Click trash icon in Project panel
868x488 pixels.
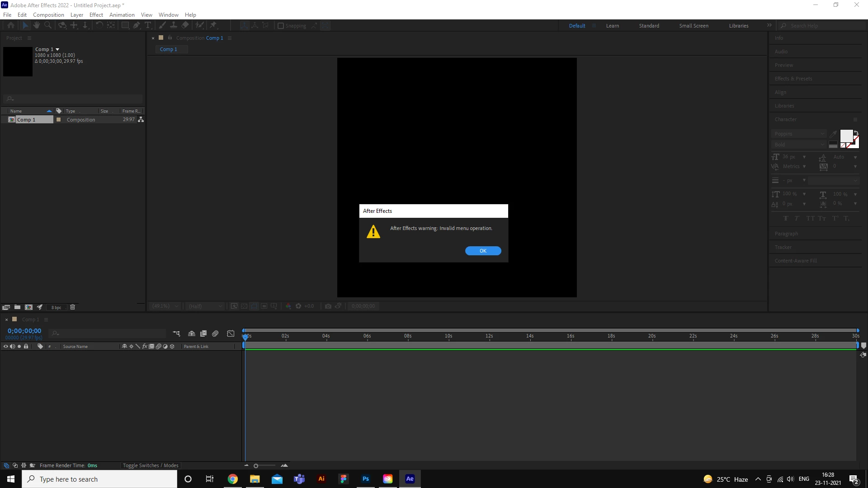point(72,307)
